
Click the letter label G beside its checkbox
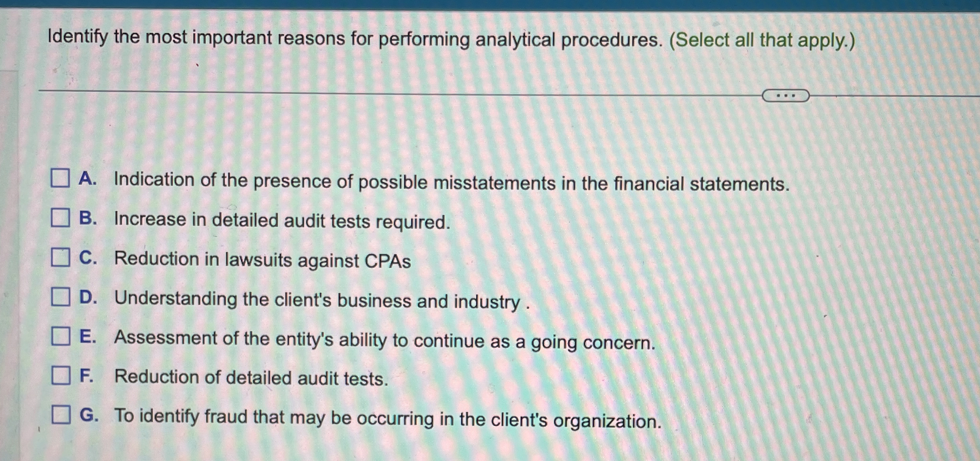coord(89,415)
